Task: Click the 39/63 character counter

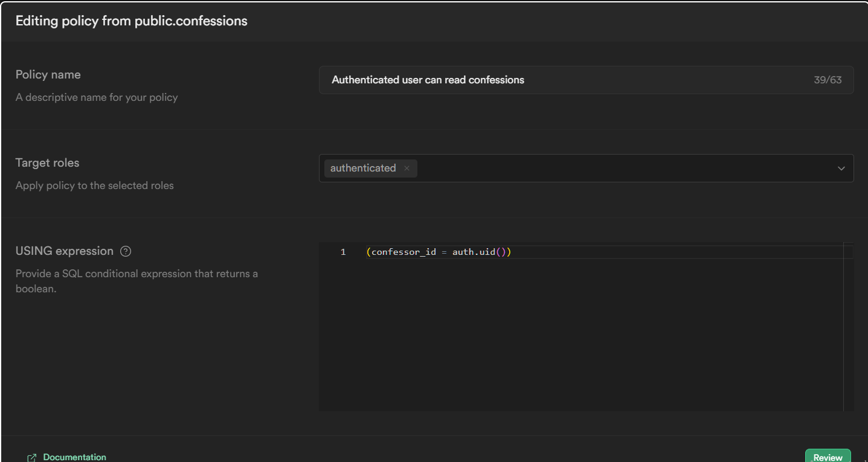Action: 827,80
